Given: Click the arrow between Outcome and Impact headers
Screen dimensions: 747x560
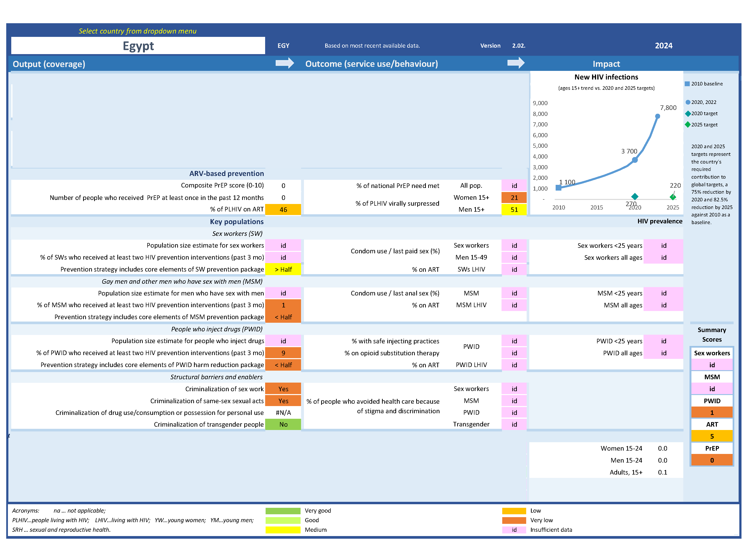Looking at the screenshot, I should click(x=516, y=63).
